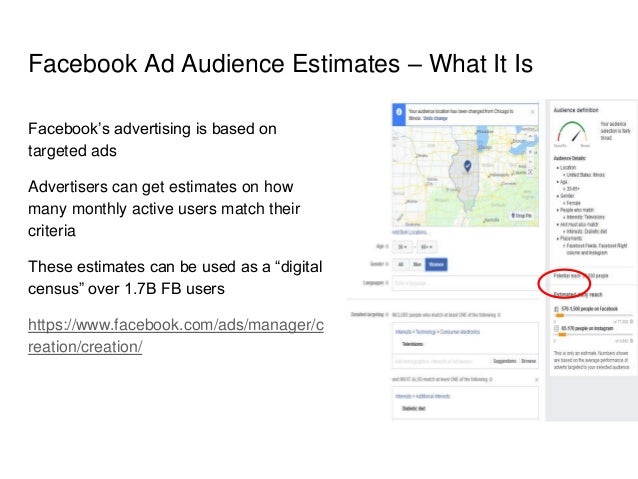Select the Televisions interest entry
The width and height of the screenshot is (638, 479).
(413, 344)
